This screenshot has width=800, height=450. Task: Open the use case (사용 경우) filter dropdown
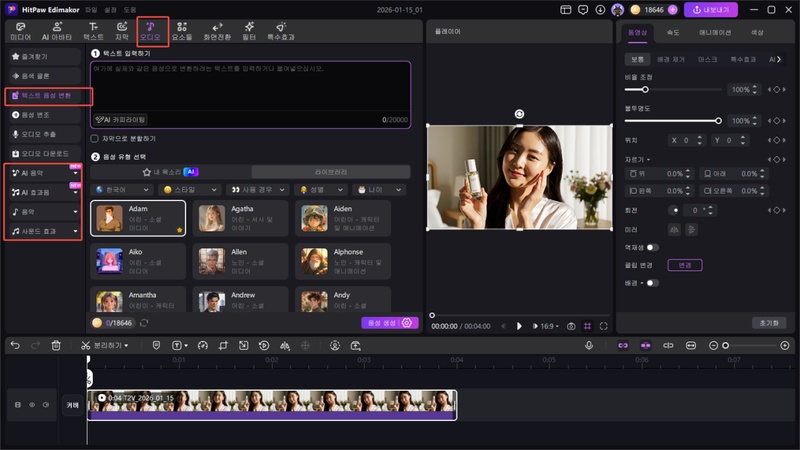[x=258, y=189]
